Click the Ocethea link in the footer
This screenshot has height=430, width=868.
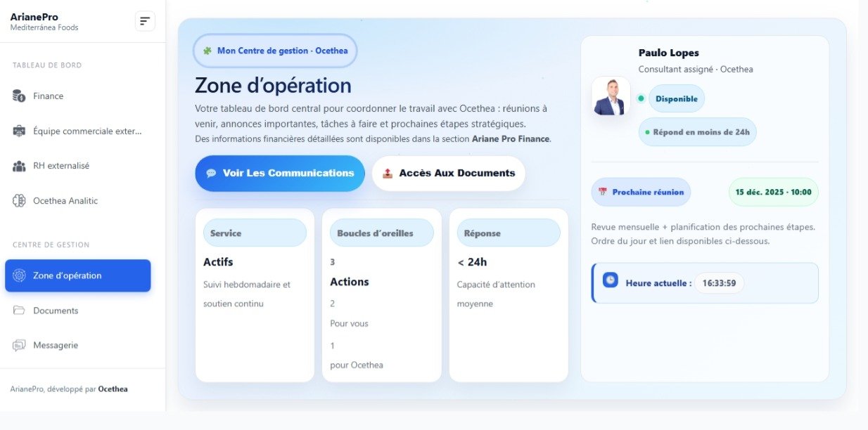tap(113, 389)
